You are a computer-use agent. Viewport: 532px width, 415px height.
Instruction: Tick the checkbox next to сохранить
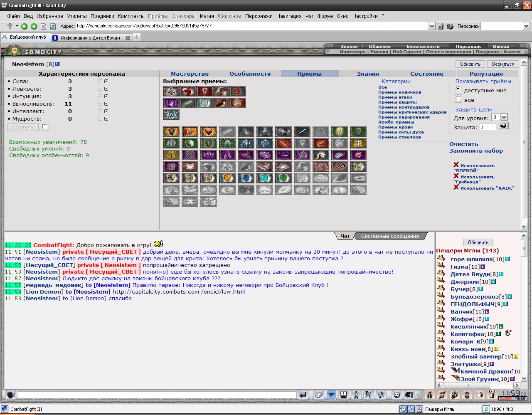(x=45, y=127)
